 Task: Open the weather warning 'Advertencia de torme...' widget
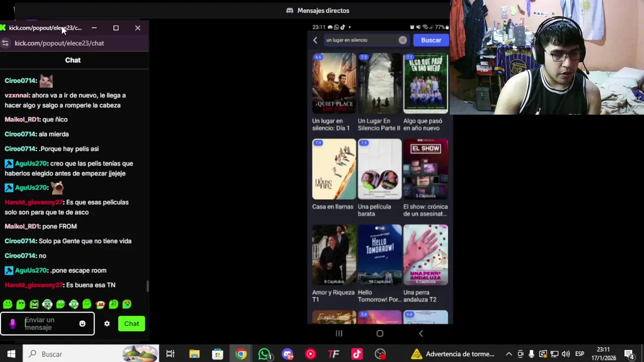pos(452,354)
